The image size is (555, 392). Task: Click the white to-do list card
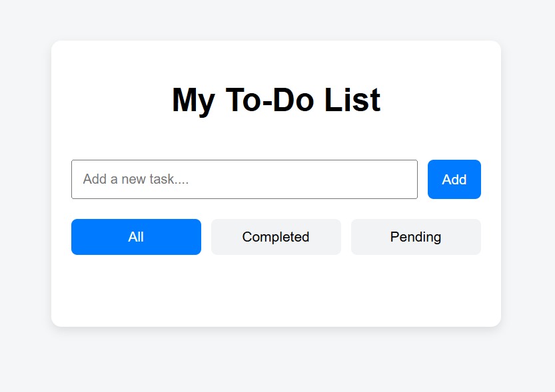coord(276,293)
